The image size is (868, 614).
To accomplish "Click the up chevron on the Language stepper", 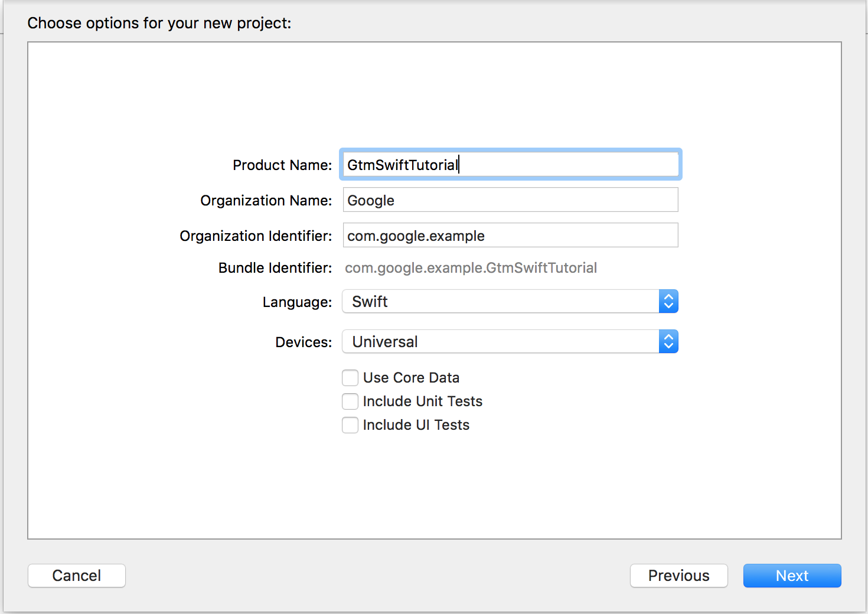I will 668,297.
